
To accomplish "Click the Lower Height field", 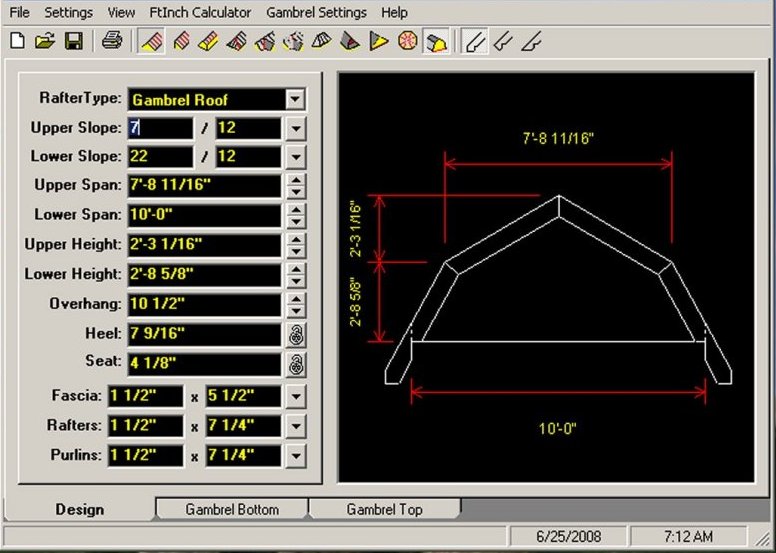I will (204, 275).
